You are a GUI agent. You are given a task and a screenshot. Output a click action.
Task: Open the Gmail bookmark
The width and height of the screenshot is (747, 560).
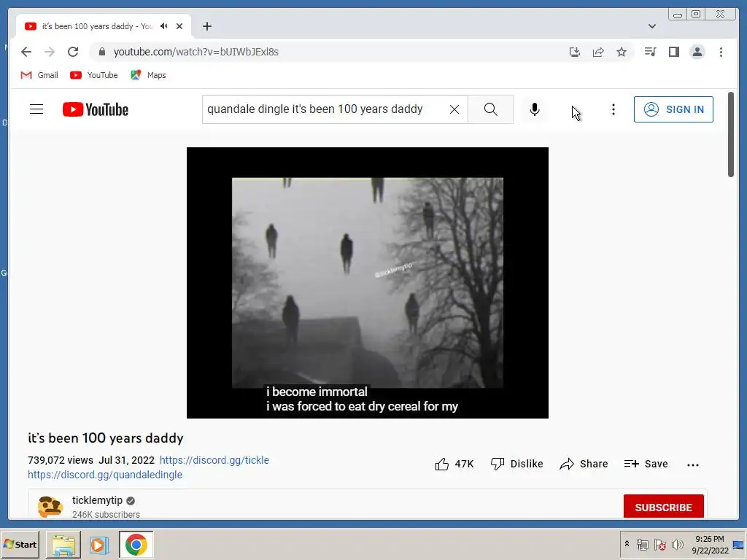[39, 75]
